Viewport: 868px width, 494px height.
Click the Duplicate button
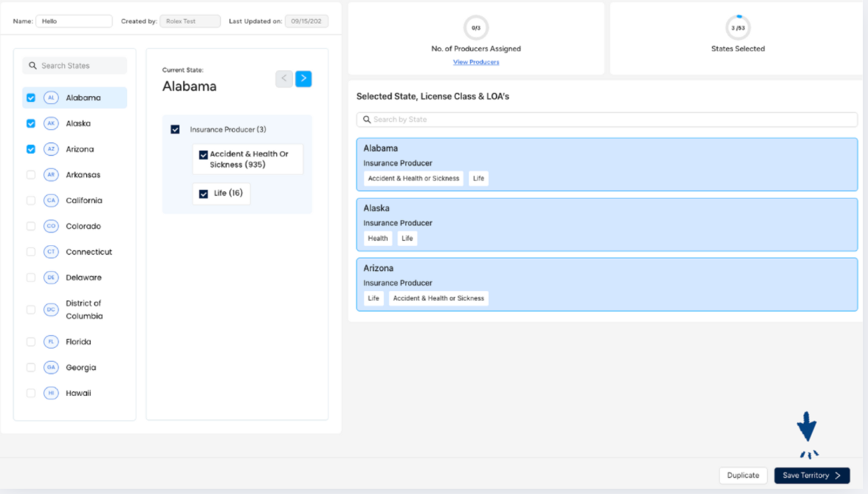pos(743,476)
